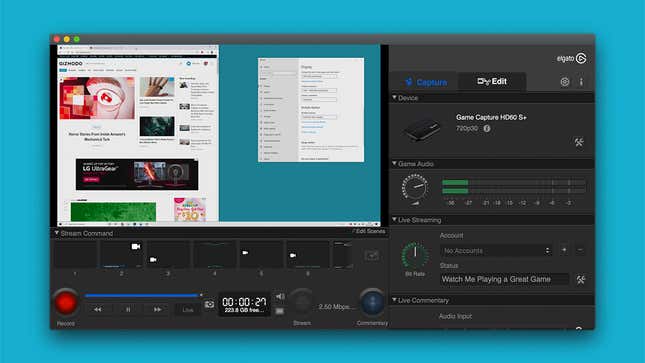645x363 pixels.
Task: Switch to the Edit tab
Action: click(x=492, y=81)
